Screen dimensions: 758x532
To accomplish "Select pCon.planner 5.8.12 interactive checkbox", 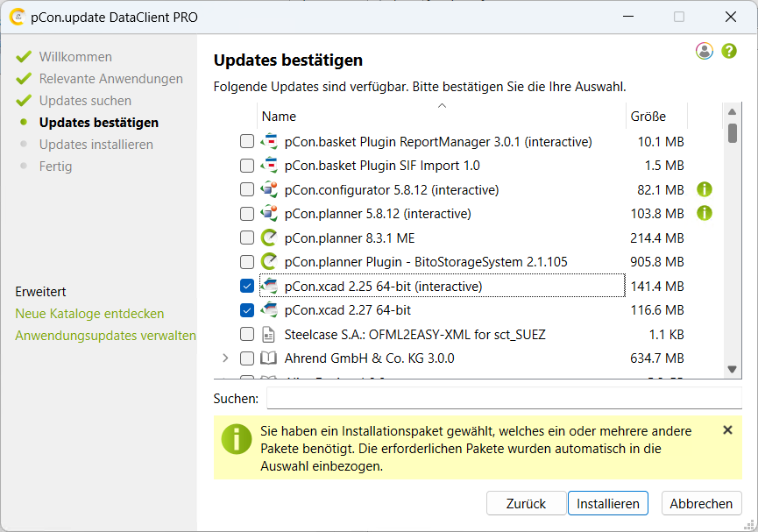I will (x=246, y=213).
